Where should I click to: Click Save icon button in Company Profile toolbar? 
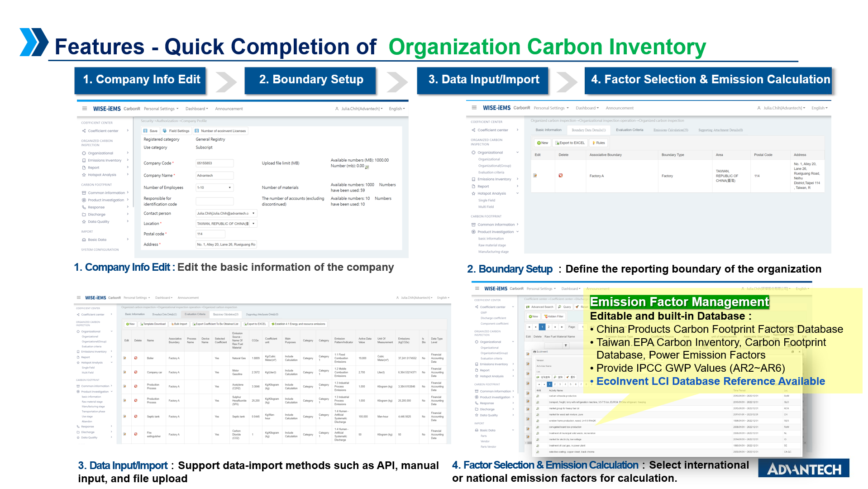click(150, 131)
